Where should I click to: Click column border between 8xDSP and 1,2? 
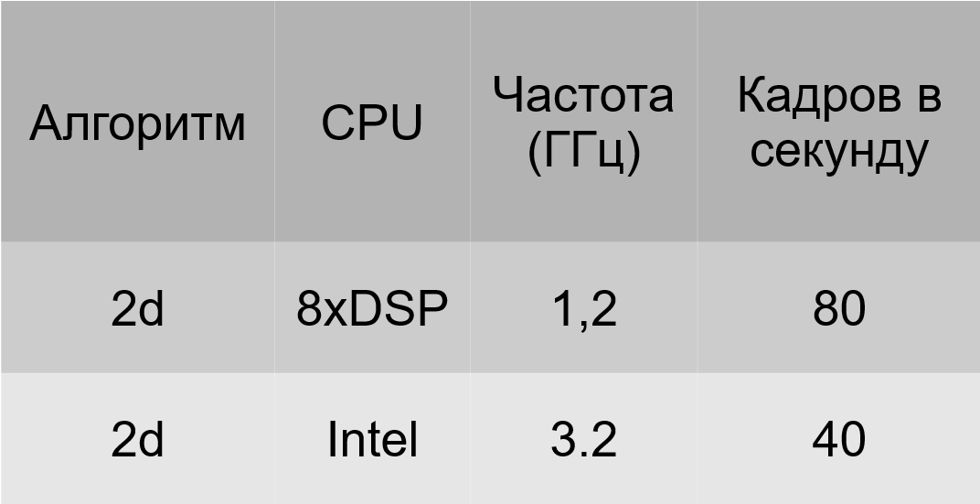click(x=470, y=307)
